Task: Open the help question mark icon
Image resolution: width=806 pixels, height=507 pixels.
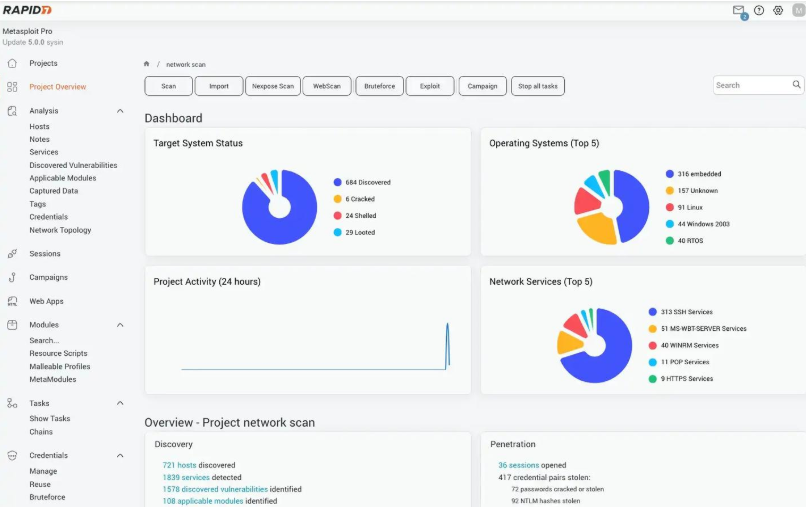Action: tap(759, 10)
